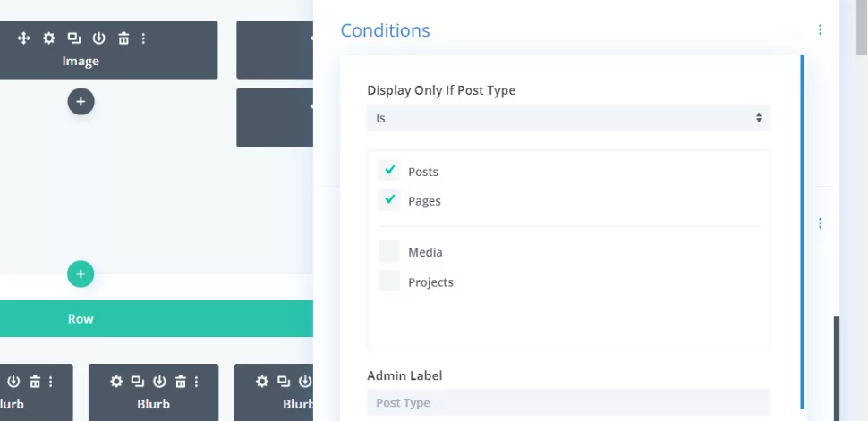Open the Image module's three-dot menu
This screenshot has height=421, width=868.
(x=143, y=38)
